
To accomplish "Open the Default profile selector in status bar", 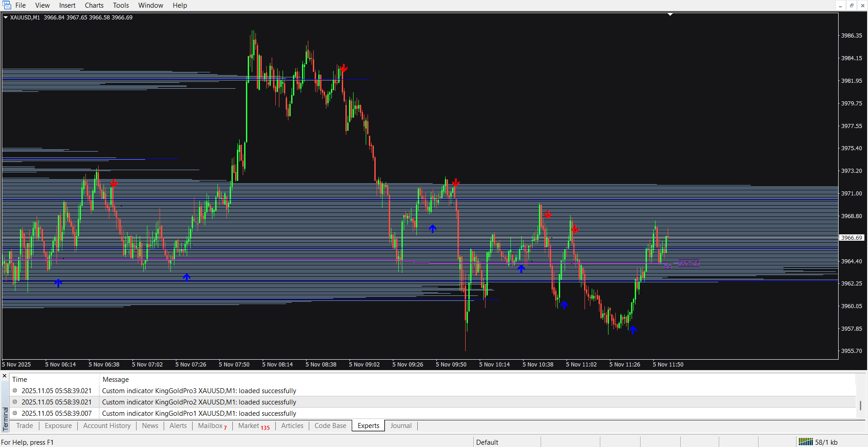I will (x=487, y=442).
